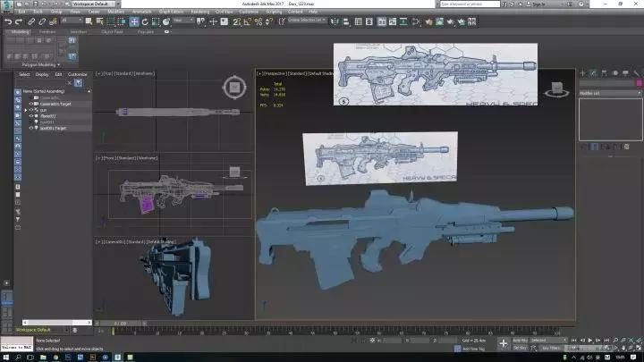The width and height of the screenshot is (644, 362).
Task: Toggle the Auto Key animation mode
Action: pyautogui.click(x=519, y=341)
